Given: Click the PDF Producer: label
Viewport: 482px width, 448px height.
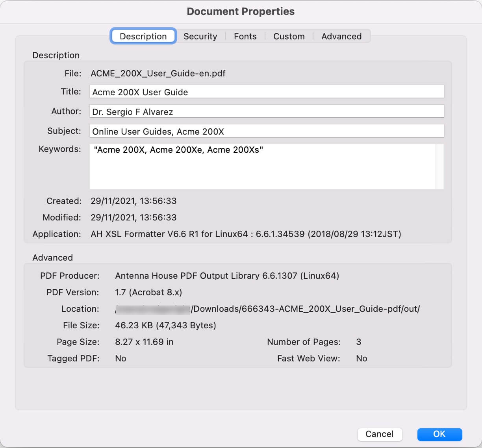Looking at the screenshot, I should [70, 276].
